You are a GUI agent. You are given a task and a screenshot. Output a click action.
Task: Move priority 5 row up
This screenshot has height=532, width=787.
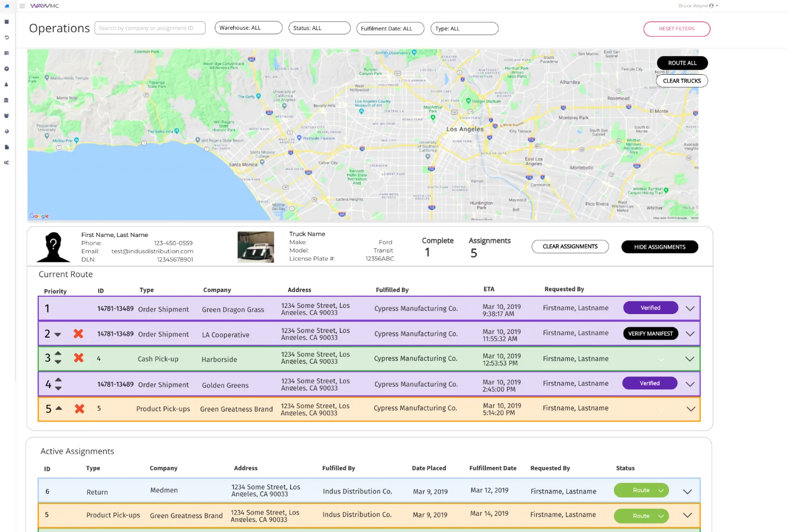click(x=59, y=408)
